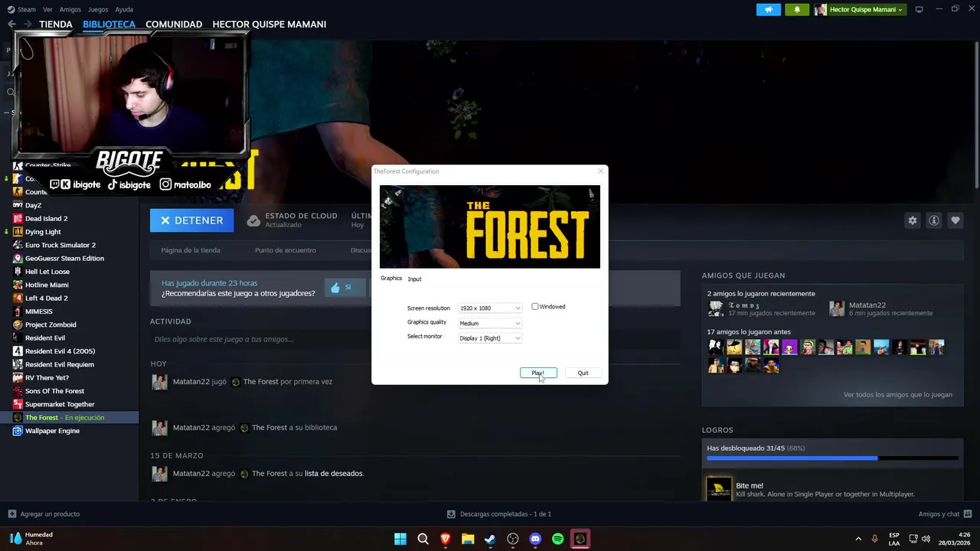Select Project Zomboid in the library list
The height and width of the screenshot is (551, 980).
[x=51, y=324]
